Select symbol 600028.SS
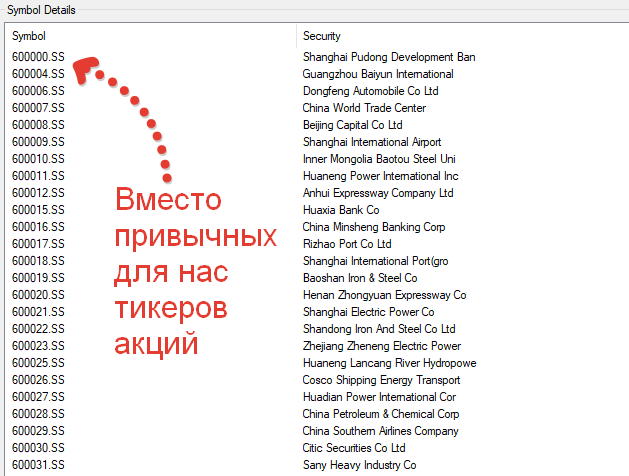The height and width of the screenshot is (476, 629). (x=38, y=414)
